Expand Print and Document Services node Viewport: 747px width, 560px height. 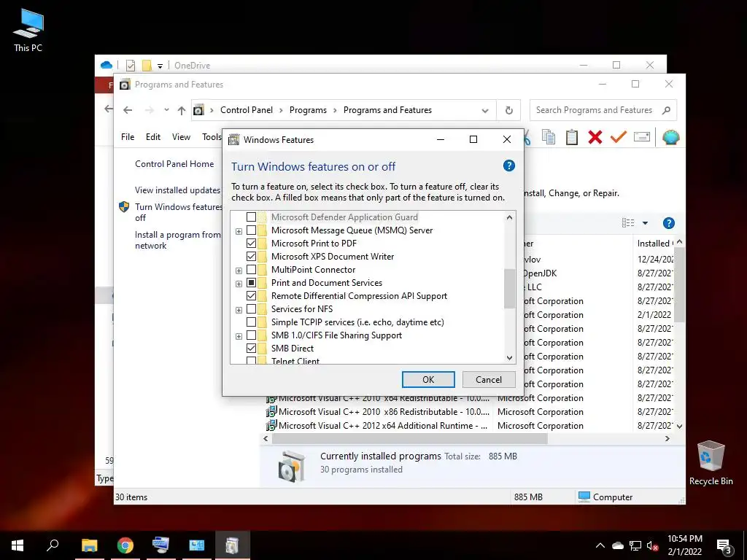pyautogui.click(x=239, y=284)
